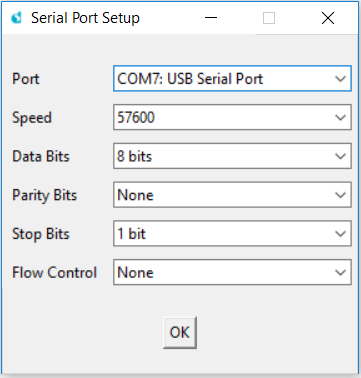
Task: Click the grayed-out maximize box in the title bar
Action: pyautogui.click(x=269, y=18)
